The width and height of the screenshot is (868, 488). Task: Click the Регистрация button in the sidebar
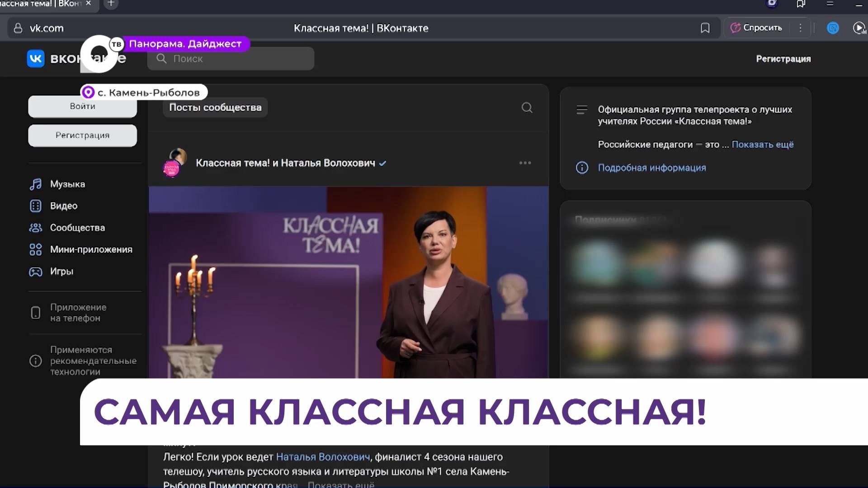pos(82,135)
